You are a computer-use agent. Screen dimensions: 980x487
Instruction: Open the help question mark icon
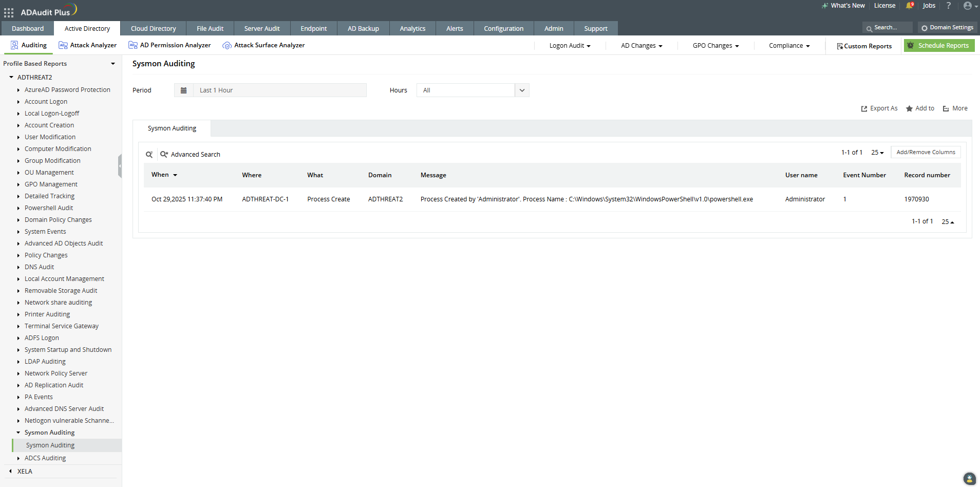pyautogui.click(x=948, y=6)
